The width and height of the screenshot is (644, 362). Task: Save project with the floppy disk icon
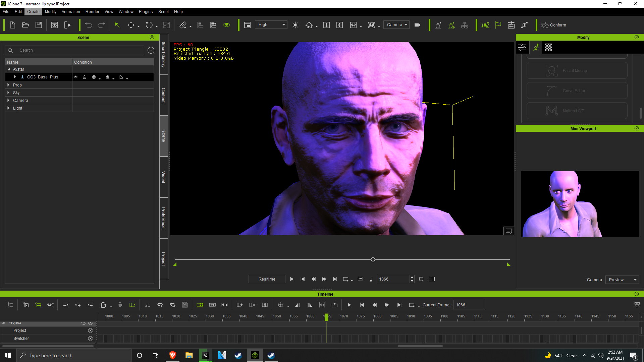tap(39, 25)
